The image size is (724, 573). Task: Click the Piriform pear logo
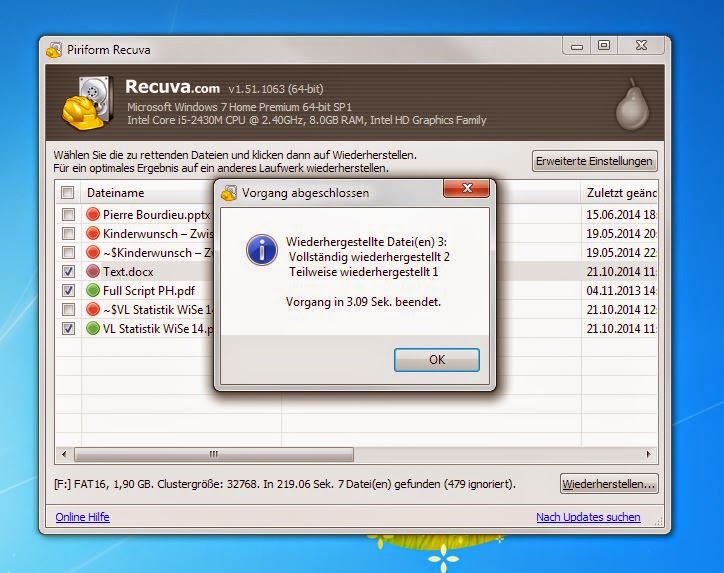[x=632, y=104]
